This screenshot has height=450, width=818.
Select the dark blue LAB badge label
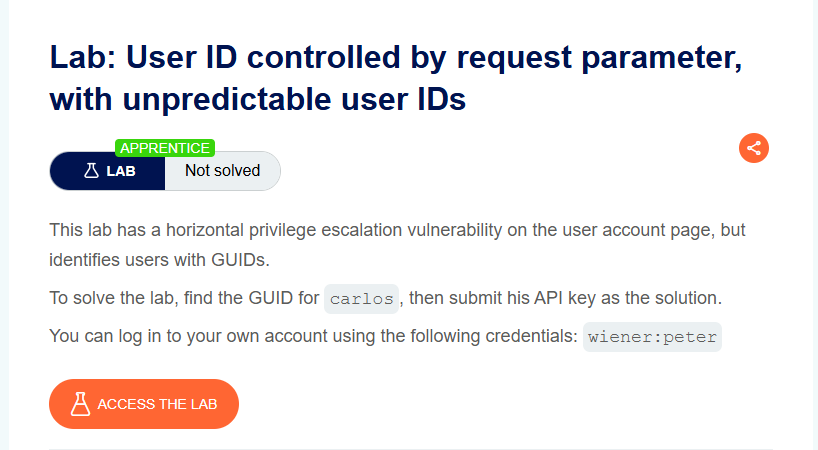[x=107, y=171]
